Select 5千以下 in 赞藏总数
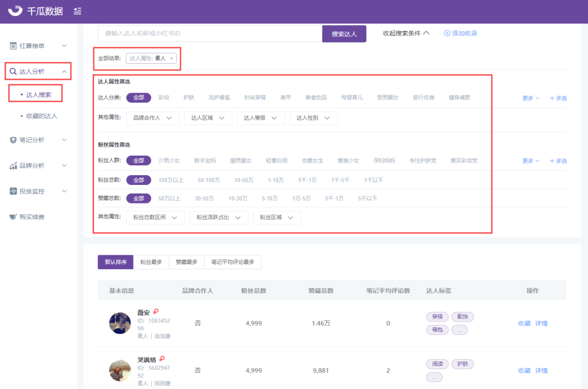Screen dimensions: 588x389 367,198
